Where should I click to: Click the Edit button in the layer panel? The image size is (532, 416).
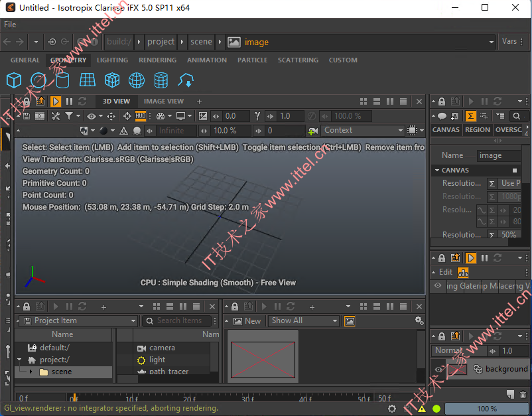446,272
